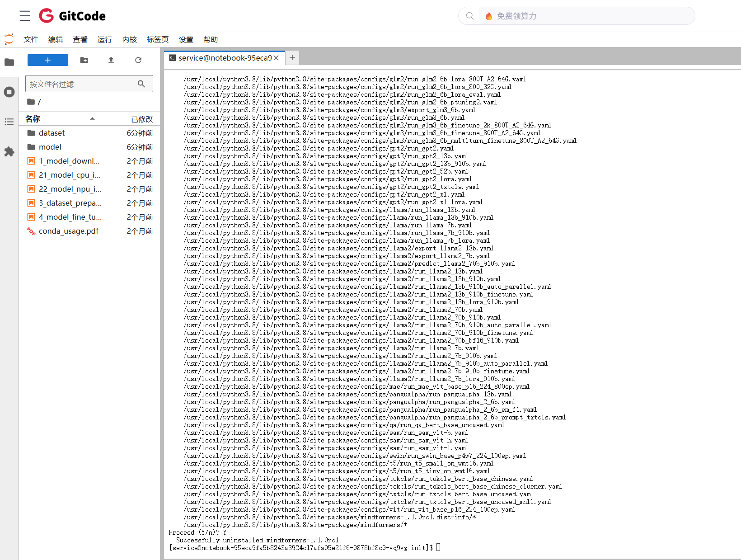Upload files with the upload icon

click(x=111, y=60)
